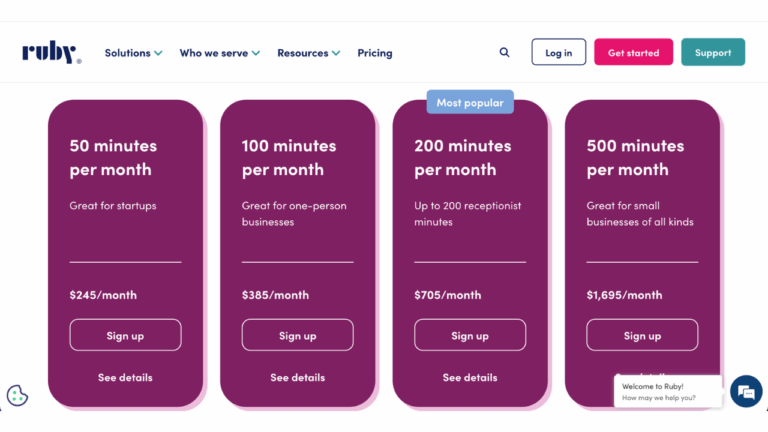768x432 pixels.
Task: Expand the Solutions dropdown menu
Action: 133,53
